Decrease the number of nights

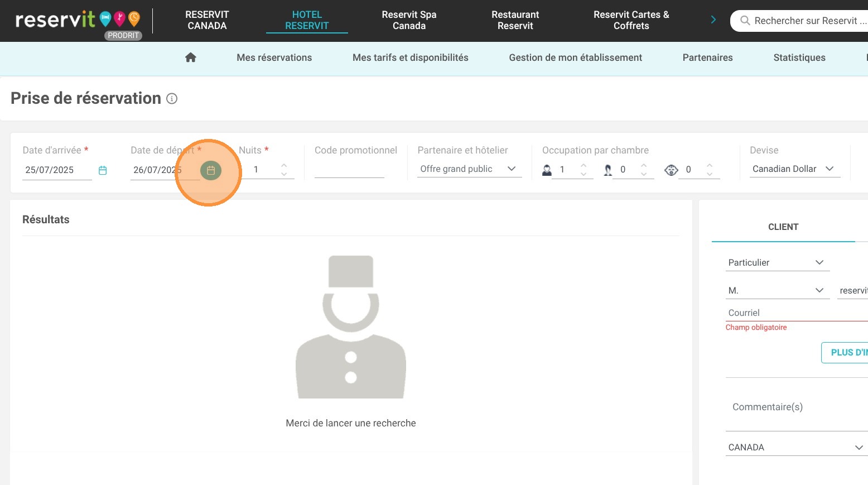tap(284, 174)
